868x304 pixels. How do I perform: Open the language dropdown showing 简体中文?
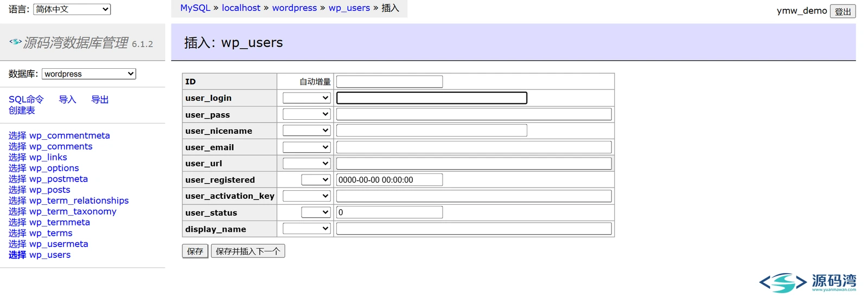click(x=72, y=9)
